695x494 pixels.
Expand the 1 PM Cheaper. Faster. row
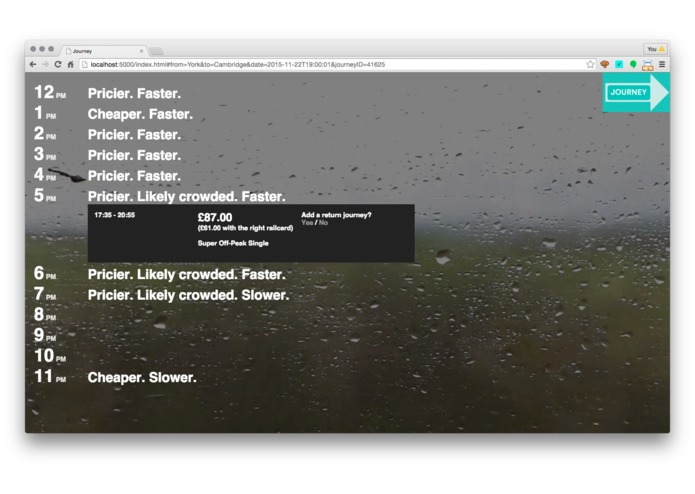[140, 114]
